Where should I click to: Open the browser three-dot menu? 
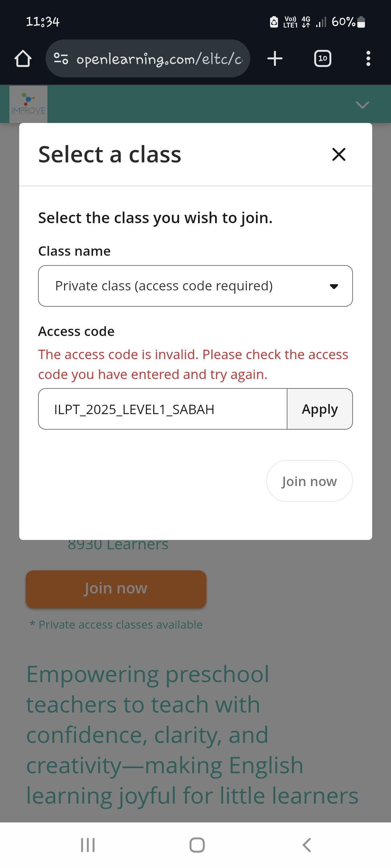click(x=368, y=59)
